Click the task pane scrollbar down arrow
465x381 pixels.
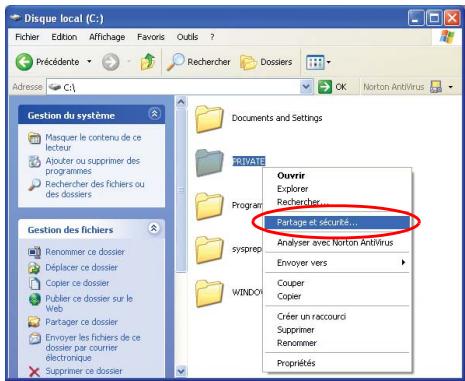click(181, 371)
